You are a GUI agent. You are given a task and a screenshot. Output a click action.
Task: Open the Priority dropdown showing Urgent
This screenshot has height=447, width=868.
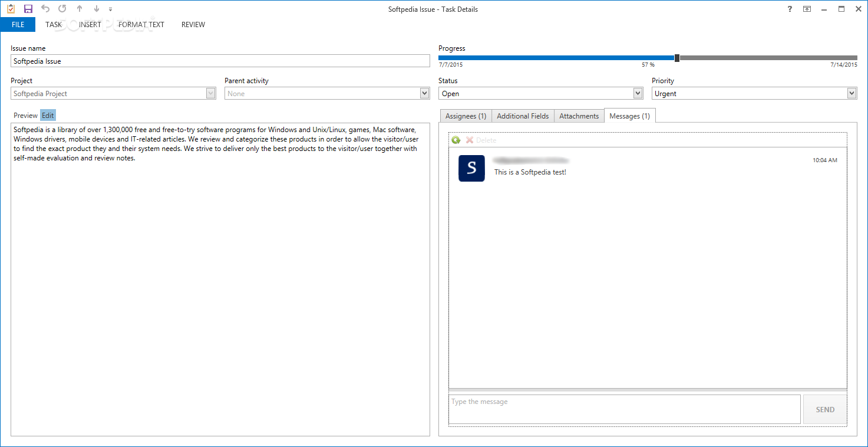pos(852,93)
